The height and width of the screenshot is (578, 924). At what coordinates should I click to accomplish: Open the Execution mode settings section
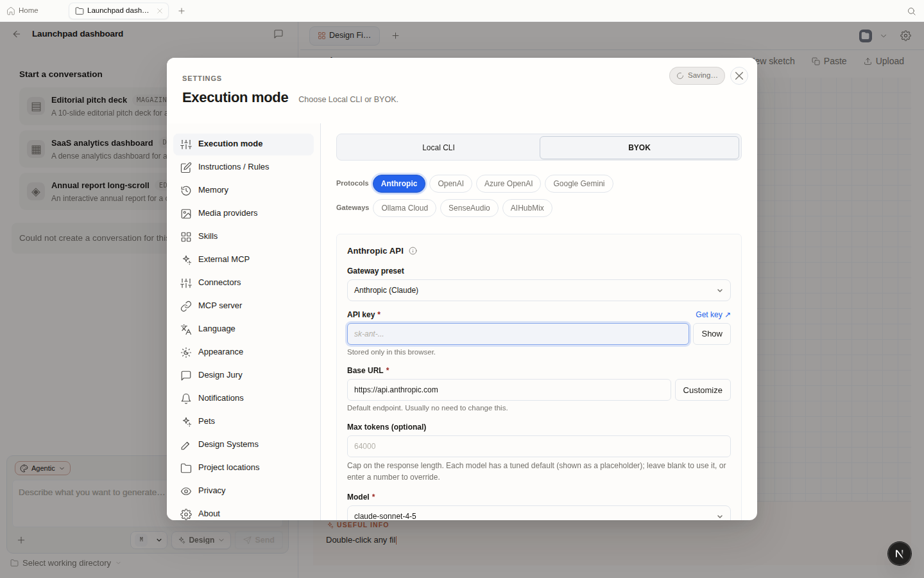point(243,144)
